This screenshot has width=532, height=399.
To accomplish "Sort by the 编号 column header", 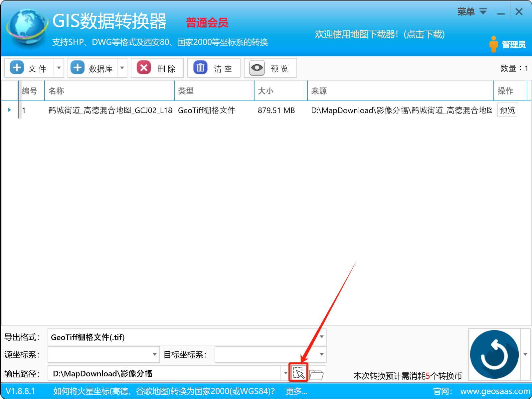I will pyautogui.click(x=32, y=91).
